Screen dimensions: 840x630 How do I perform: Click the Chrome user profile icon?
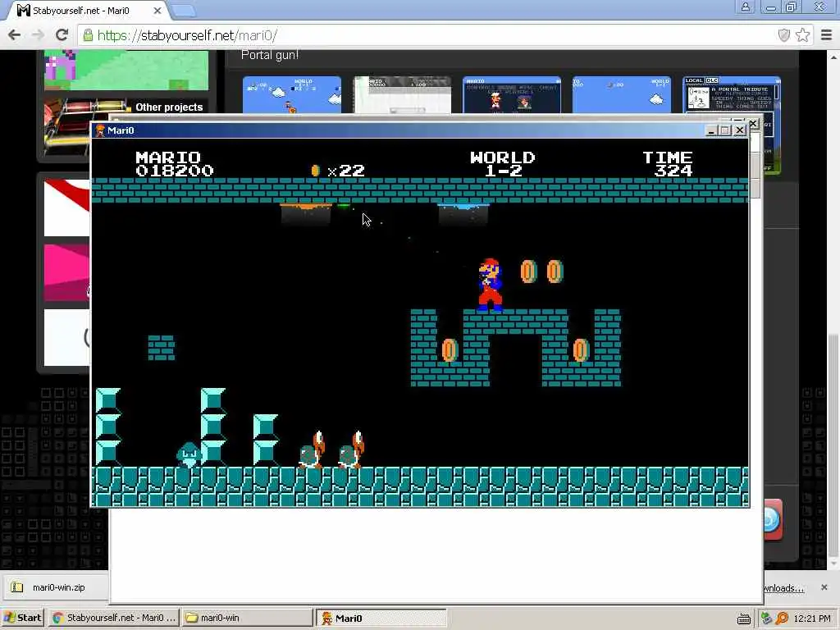pos(745,7)
